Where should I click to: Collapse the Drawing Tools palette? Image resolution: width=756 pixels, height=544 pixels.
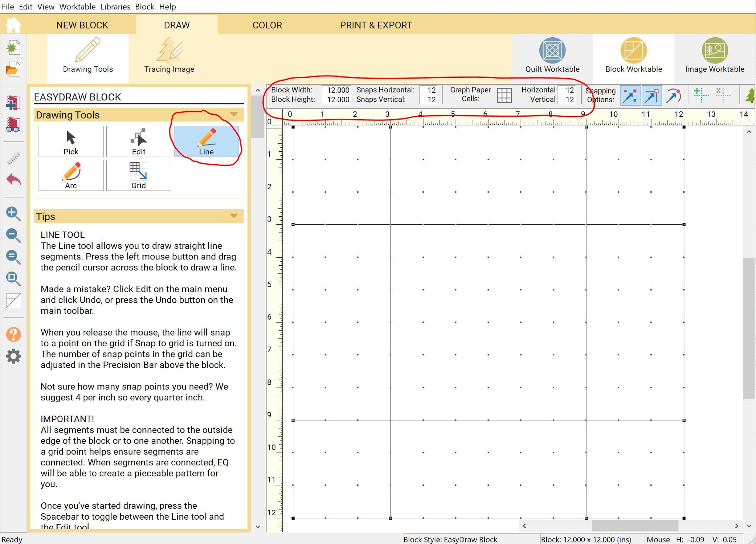(x=234, y=114)
